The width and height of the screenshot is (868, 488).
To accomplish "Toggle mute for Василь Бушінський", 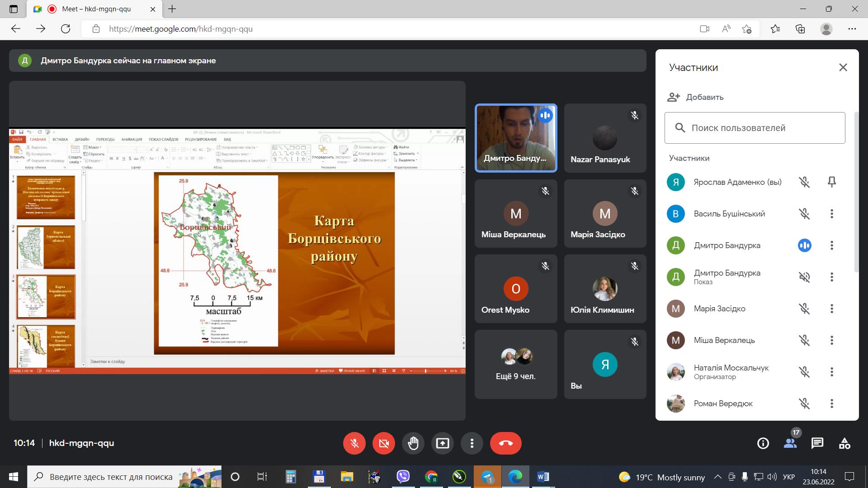I will pos(804,214).
